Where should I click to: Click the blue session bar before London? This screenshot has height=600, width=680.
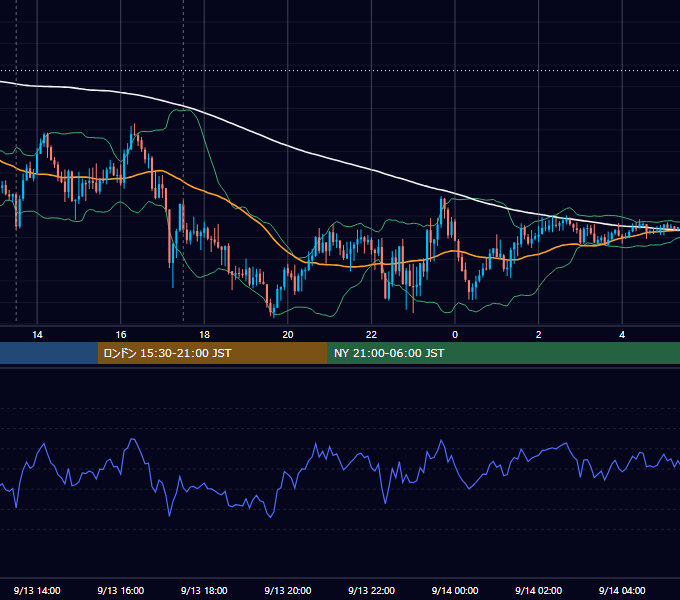[x=49, y=353]
